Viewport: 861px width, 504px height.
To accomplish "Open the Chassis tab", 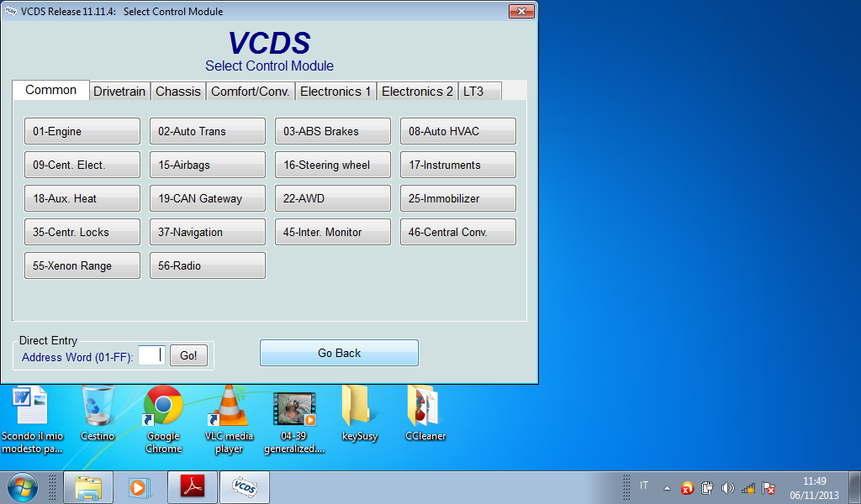I will pos(178,91).
